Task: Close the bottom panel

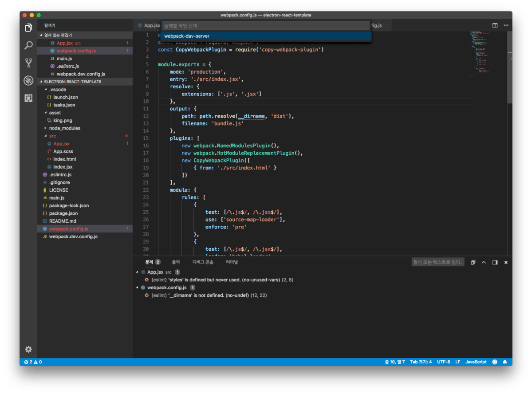Action: point(506,262)
